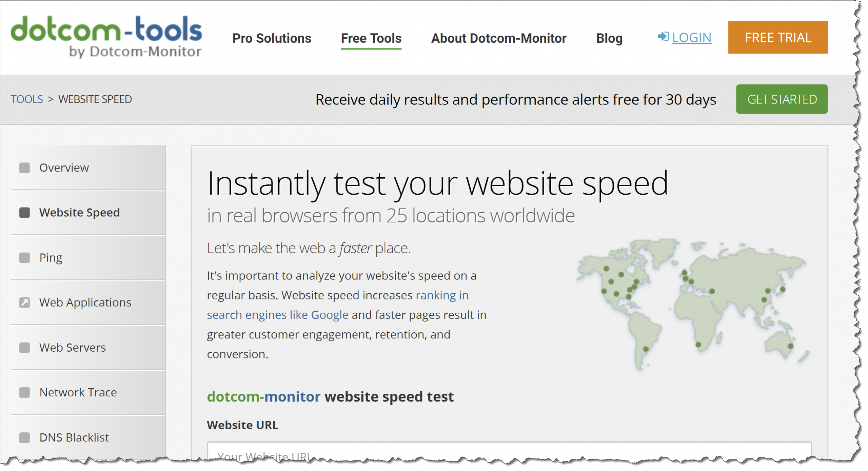The width and height of the screenshot is (868, 471).
Task: Click the square icon beside Overview
Action: coord(24,168)
